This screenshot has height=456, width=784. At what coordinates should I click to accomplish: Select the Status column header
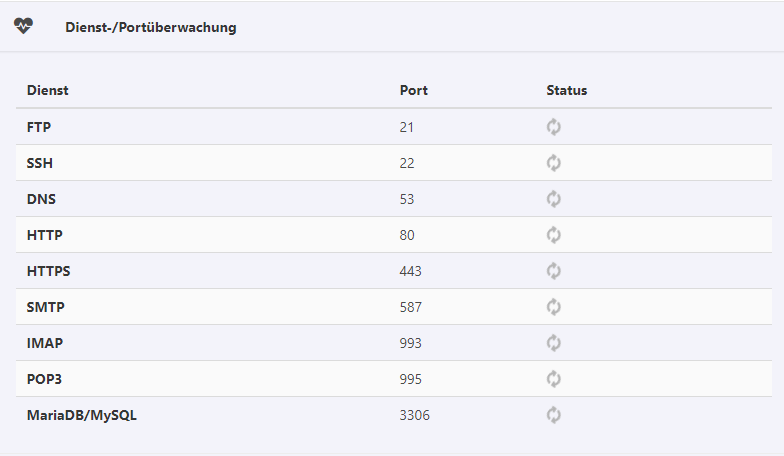[566, 90]
